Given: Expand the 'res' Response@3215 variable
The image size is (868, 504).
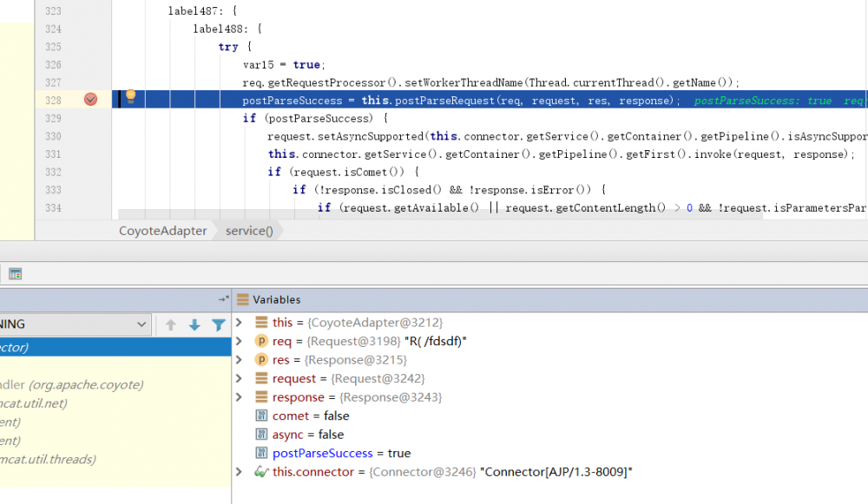Looking at the screenshot, I should pyautogui.click(x=240, y=360).
